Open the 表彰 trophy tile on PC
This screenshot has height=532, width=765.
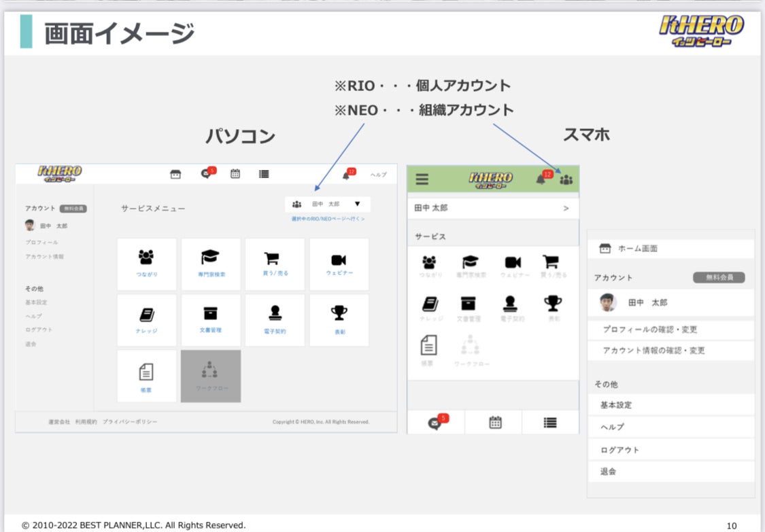pyautogui.click(x=339, y=319)
